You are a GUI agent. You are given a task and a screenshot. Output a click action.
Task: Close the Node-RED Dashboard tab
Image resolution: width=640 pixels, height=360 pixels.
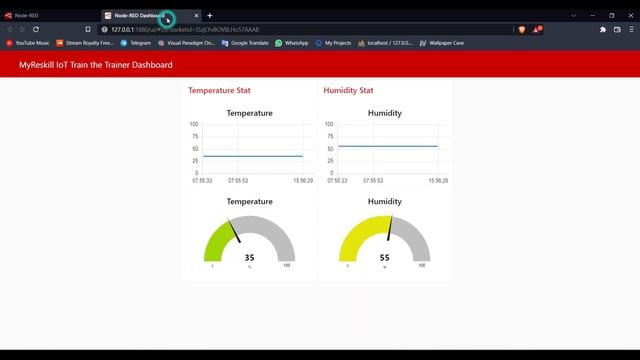click(196, 16)
